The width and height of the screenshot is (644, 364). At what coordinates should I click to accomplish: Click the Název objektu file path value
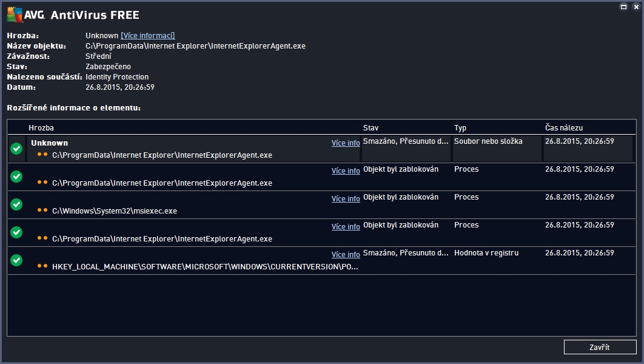pos(195,46)
